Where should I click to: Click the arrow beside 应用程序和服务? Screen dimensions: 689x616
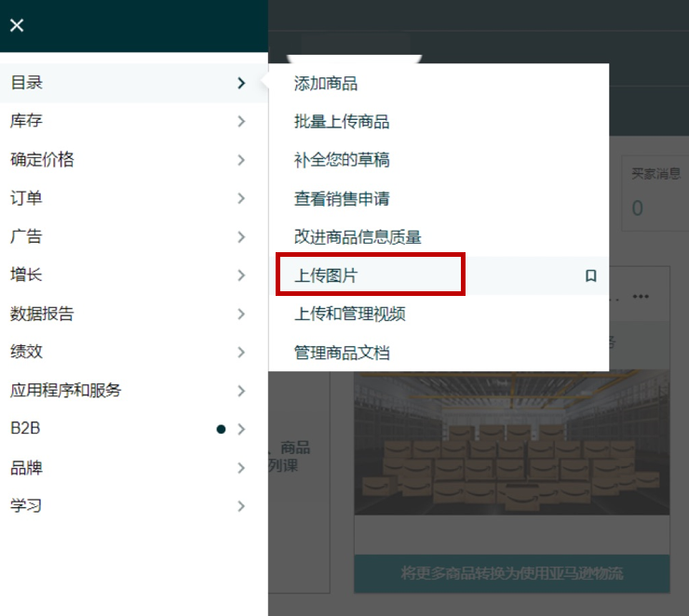(x=241, y=391)
